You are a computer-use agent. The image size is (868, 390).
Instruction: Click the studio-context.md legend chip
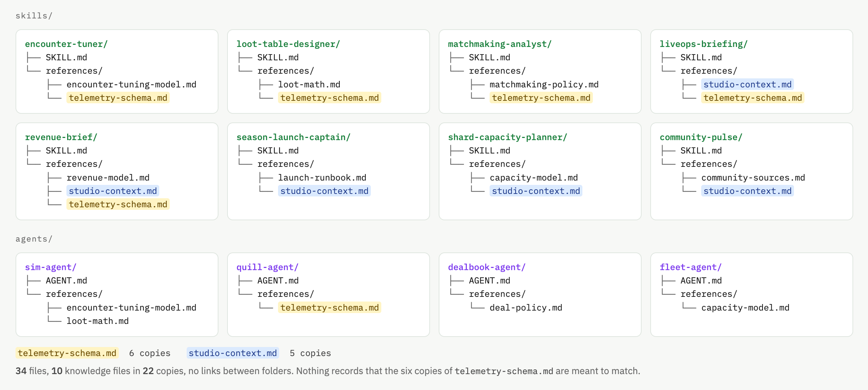point(233,353)
